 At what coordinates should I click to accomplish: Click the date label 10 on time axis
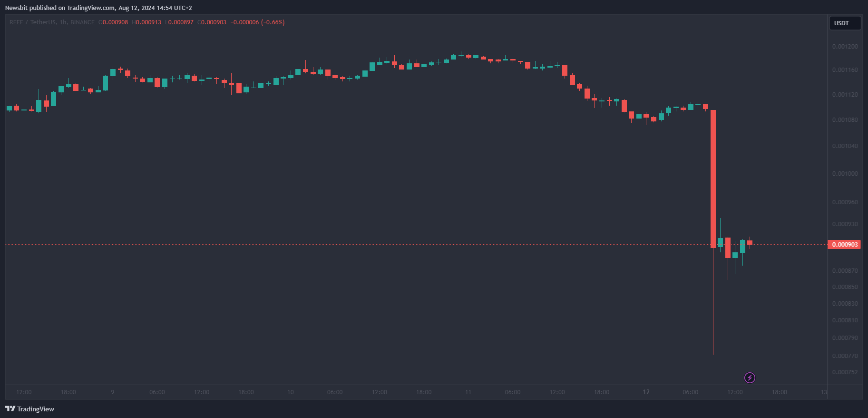291,392
